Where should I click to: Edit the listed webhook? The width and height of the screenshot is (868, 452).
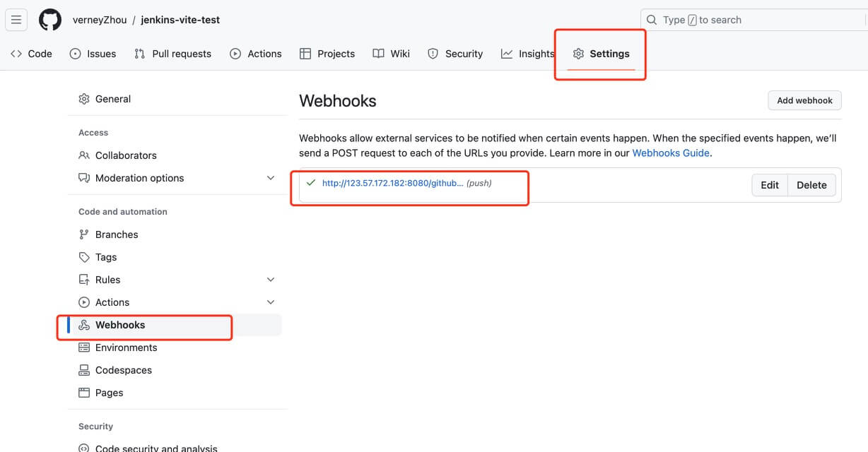[x=769, y=185]
